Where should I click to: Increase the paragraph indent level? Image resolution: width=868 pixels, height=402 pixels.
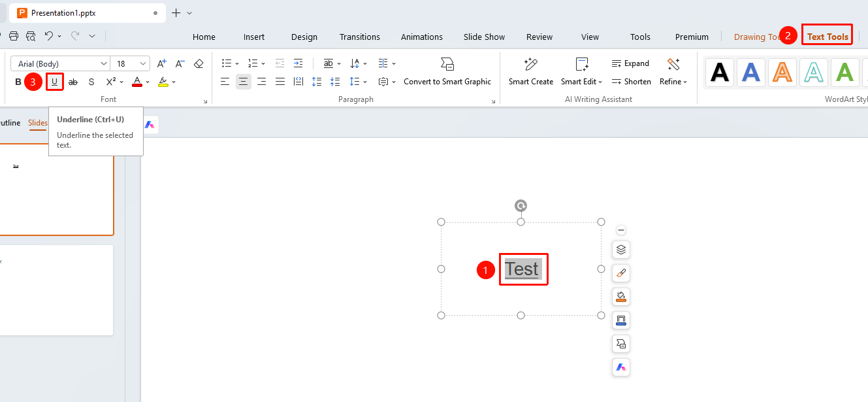(x=298, y=63)
